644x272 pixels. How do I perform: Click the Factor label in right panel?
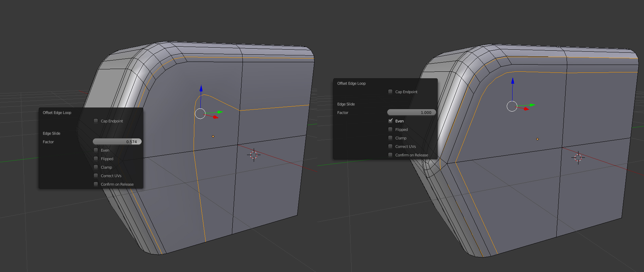coord(343,113)
